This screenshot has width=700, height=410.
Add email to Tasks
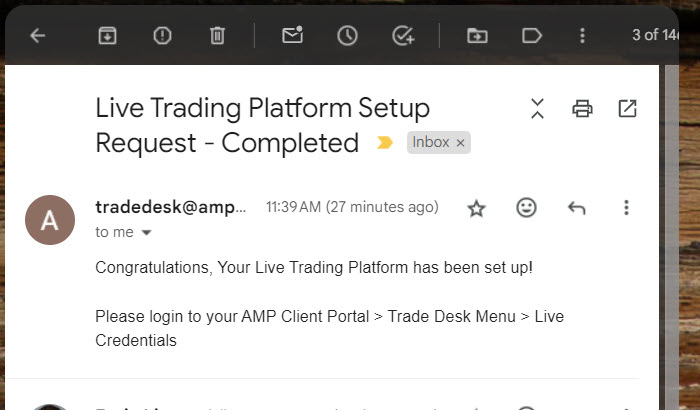[403, 35]
